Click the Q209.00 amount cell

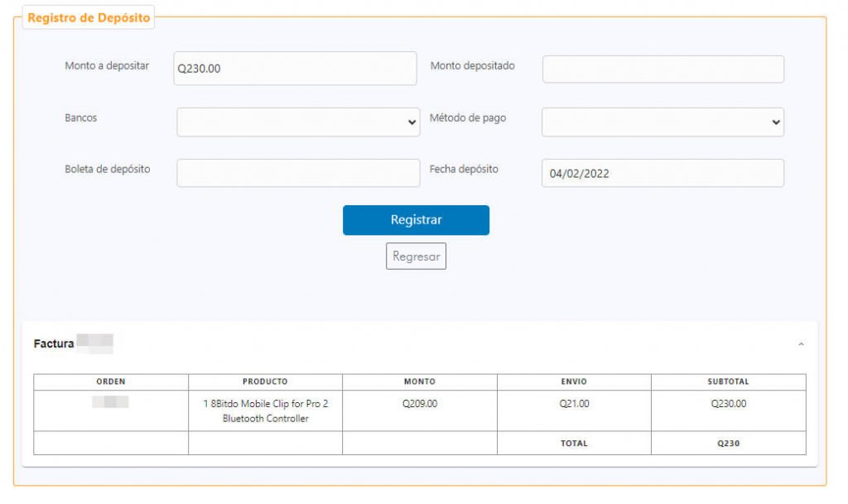pos(419,404)
